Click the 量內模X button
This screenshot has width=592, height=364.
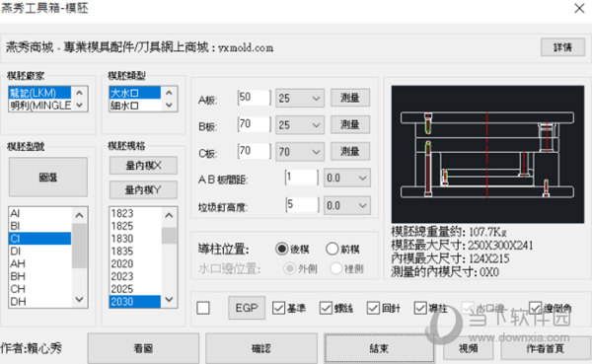143,166
